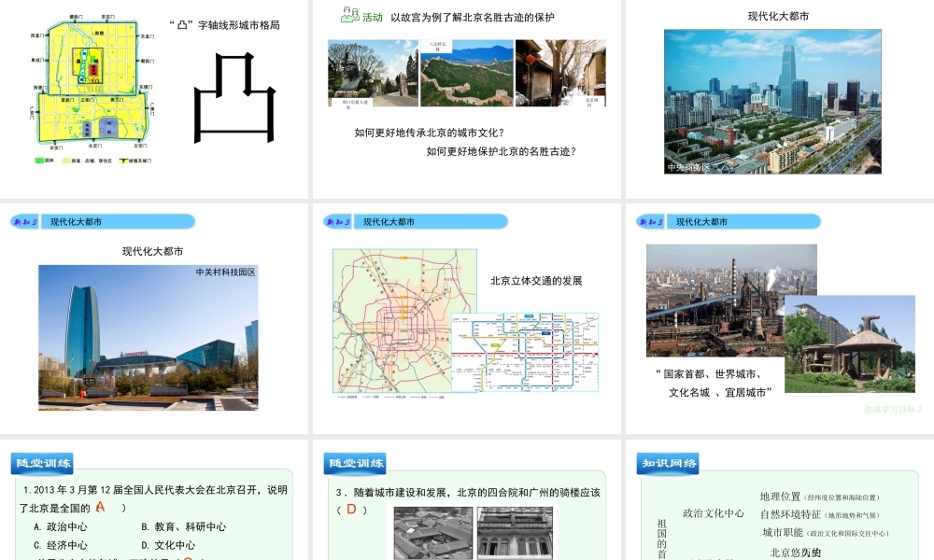The image size is (934, 560).
Task: Click the green 活动 activity icon
Action: coord(351,16)
